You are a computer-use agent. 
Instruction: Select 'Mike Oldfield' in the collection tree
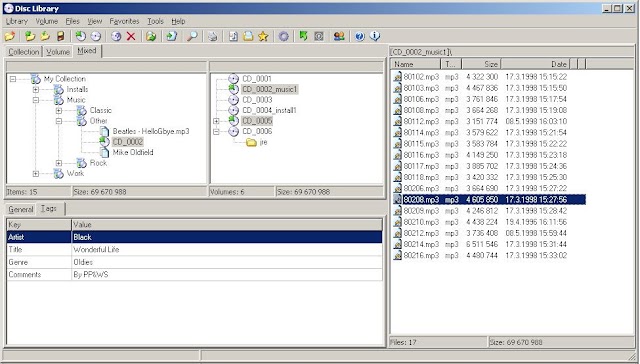coord(133,153)
